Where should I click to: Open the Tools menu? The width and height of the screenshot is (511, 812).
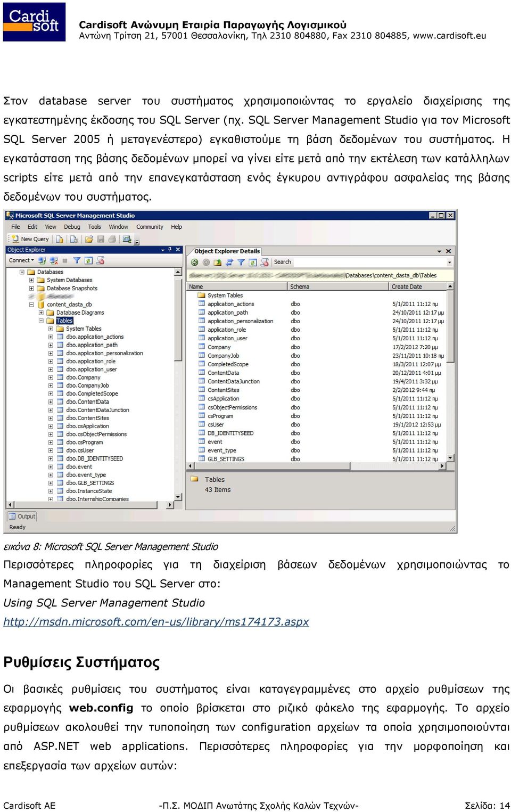pyautogui.click(x=94, y=227)
